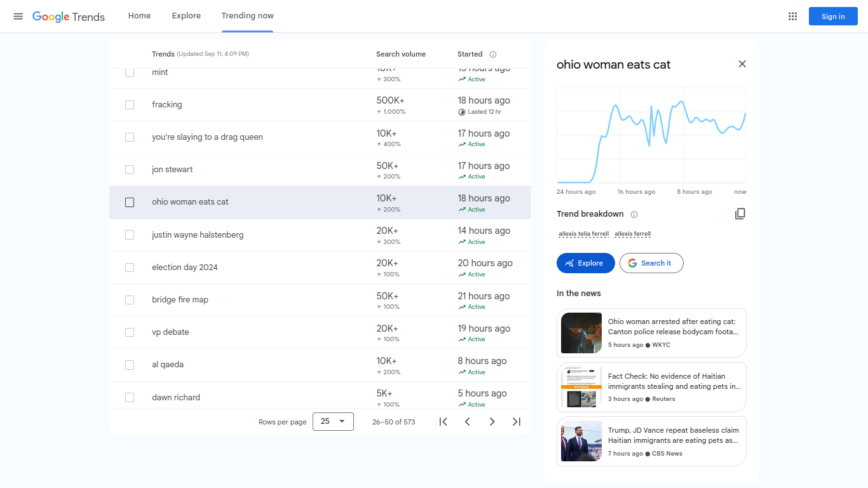Viewport: 868px width, 488px height.
Task: Click the 500K+ search volume value
Action: 390,100
